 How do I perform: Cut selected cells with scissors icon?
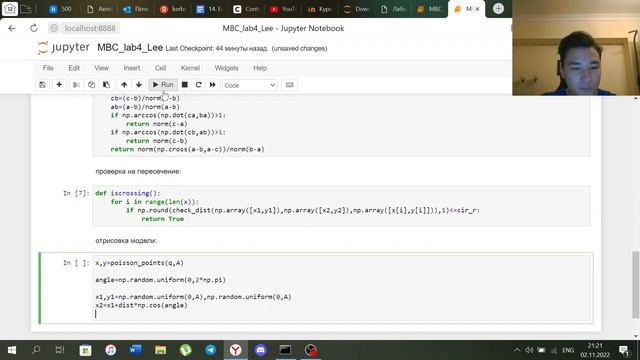point(76,85)
